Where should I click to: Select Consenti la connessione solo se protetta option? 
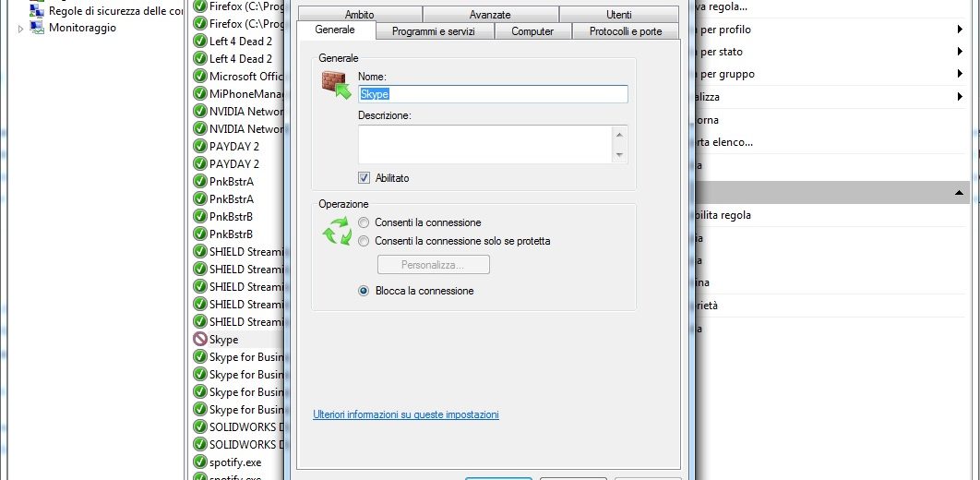pyautogui.click(x=364, y=241)
